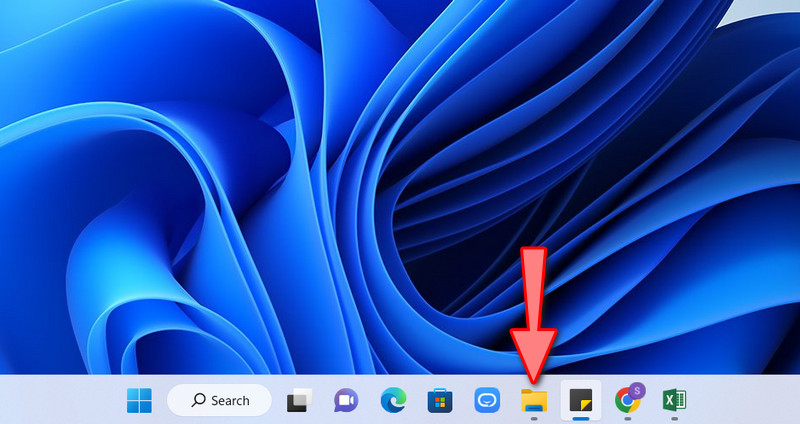The width and height of the screenshot is (800, 424).
Task: Click the Search text label
Action: [230, 400]
